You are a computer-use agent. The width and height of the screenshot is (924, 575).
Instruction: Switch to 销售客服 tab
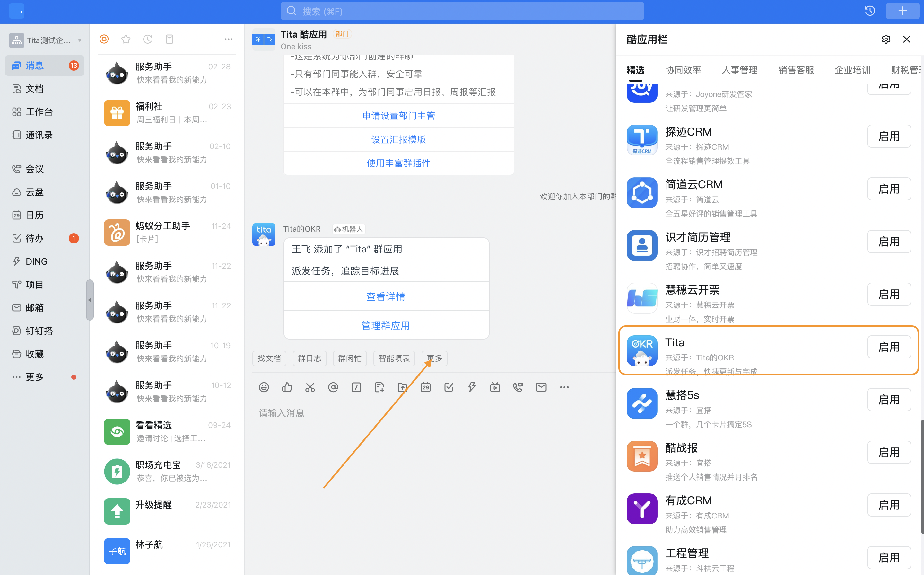pos(796,70)
